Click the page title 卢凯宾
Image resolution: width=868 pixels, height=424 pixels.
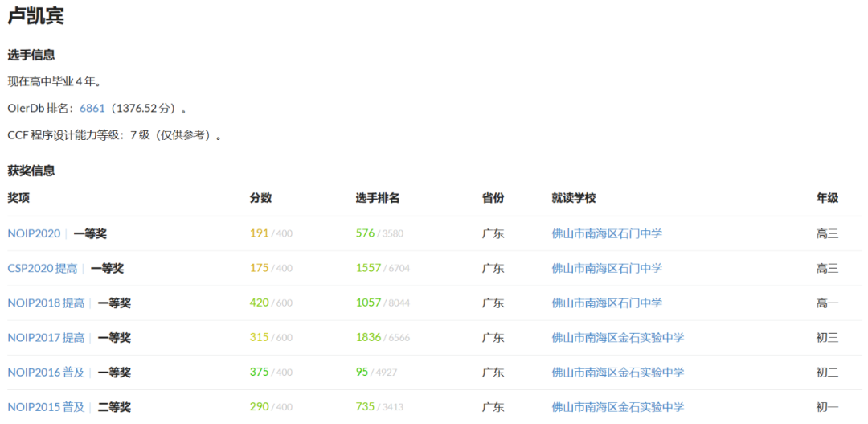tap(36, 16)
